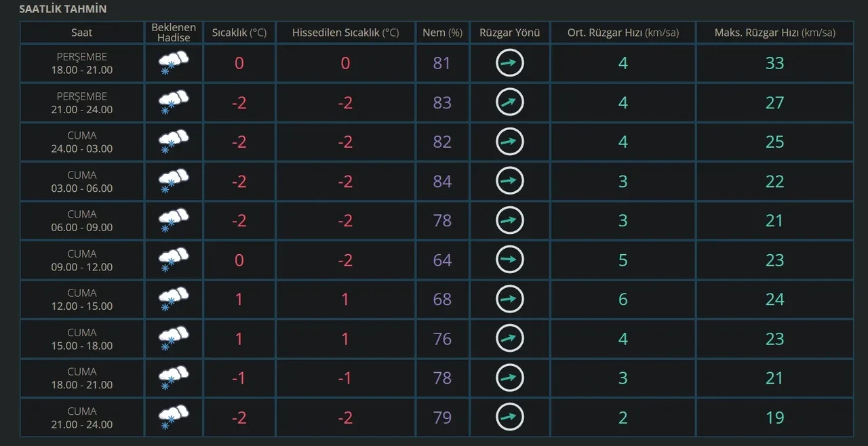Select the snow icon for Cuma 18.00 - 21.00
This screenshot has height=446, width=868.
click(173, 378)
